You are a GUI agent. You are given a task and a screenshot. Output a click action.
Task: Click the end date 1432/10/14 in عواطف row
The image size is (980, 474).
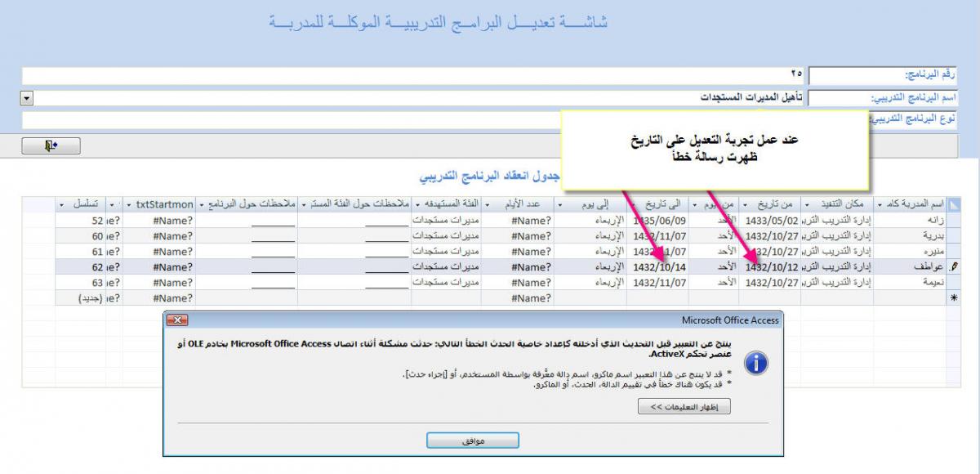click(658, 266)
